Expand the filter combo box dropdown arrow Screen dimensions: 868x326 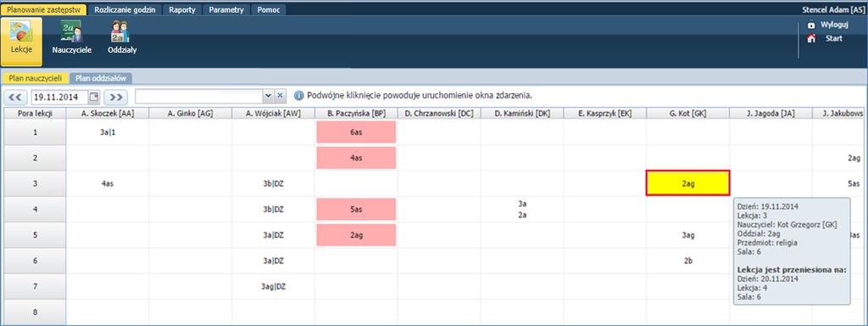[x=269, y=96]
